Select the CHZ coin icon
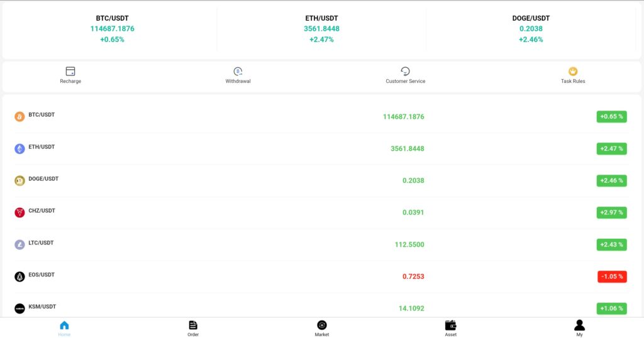The height and width of the screenshot is (338, 644). (x=19, y=212)
